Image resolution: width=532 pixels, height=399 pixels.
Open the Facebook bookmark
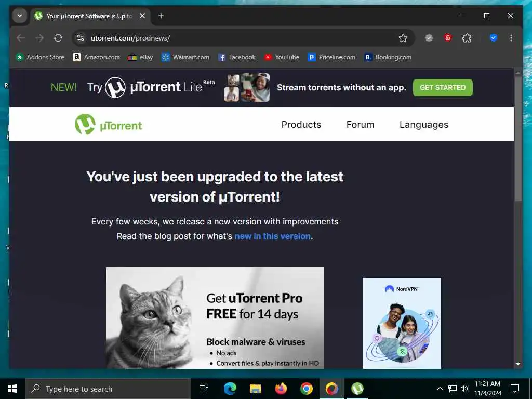[x=237, y=57]
